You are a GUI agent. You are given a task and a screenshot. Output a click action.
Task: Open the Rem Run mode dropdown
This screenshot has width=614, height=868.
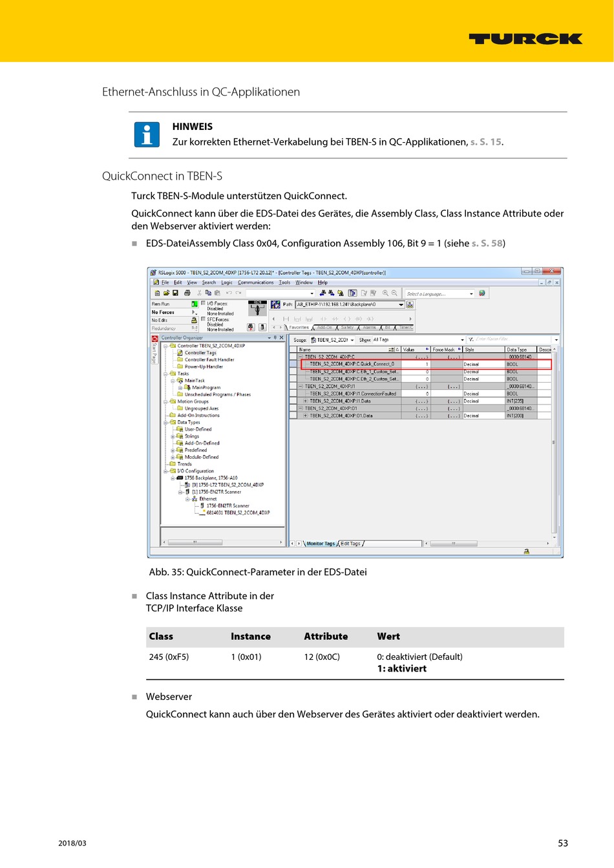tap(194, 304)
